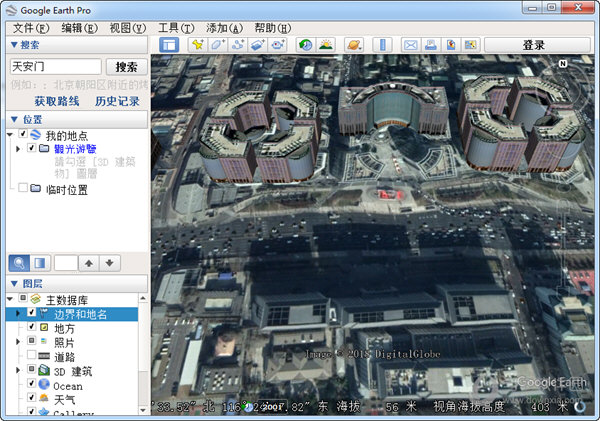Click the magnifier search icon in Places panel

click(x=19, y=263)
